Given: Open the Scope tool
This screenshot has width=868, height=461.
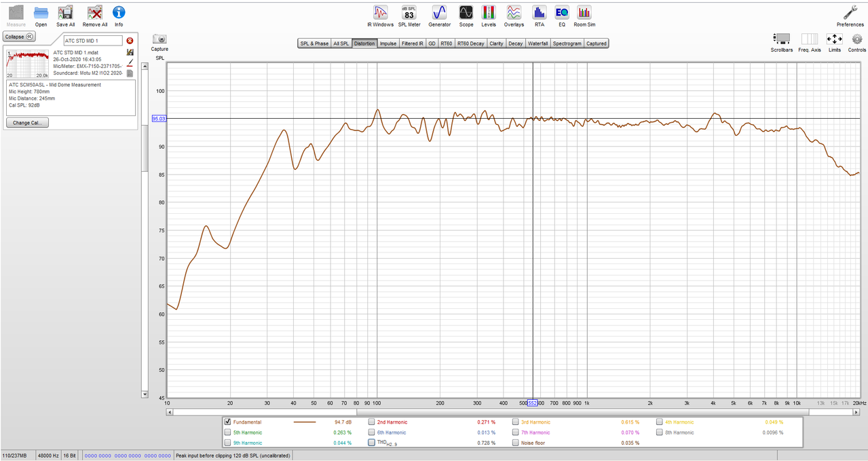Looking at the screenshot, I should (x=466, y=12).
